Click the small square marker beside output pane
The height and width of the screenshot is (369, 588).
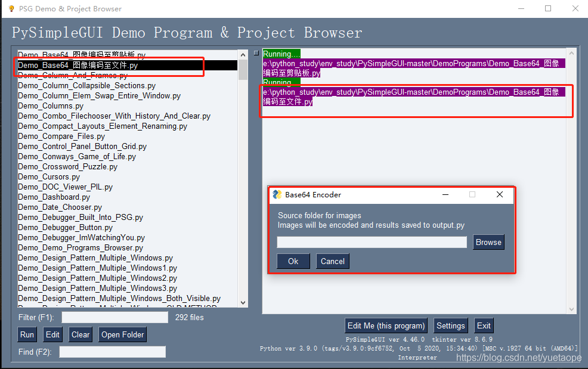(256, 53)
